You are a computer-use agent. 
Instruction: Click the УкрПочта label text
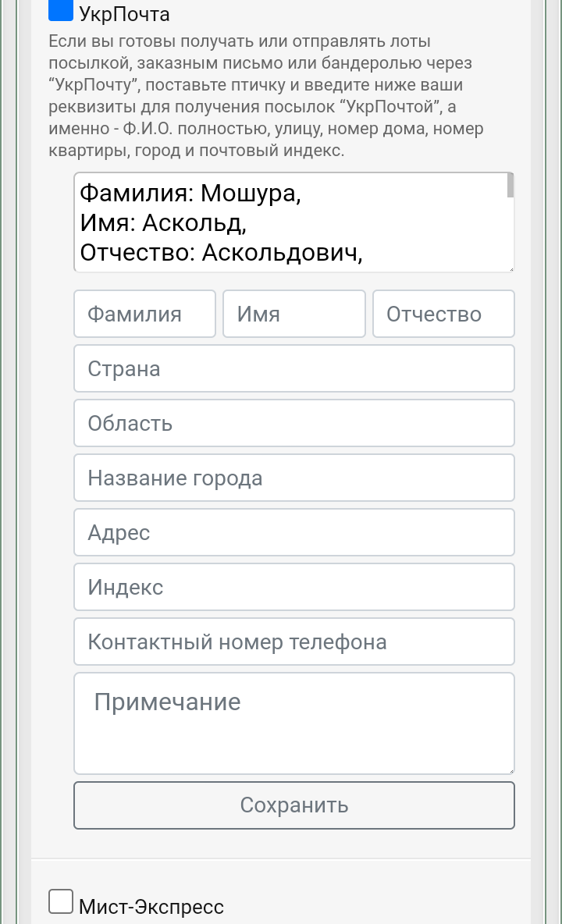[x=124, y=14]
